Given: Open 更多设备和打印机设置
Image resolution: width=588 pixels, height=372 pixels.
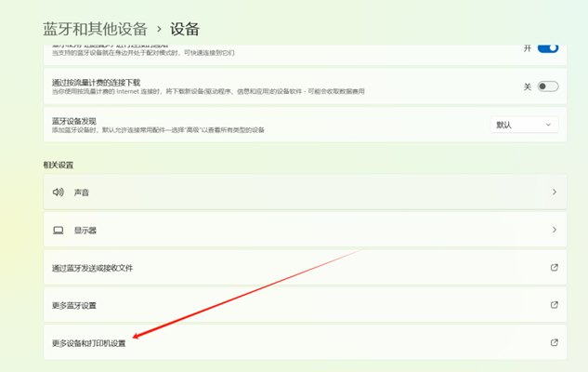Looking at the screenshot, I should (x=88, y=343).
